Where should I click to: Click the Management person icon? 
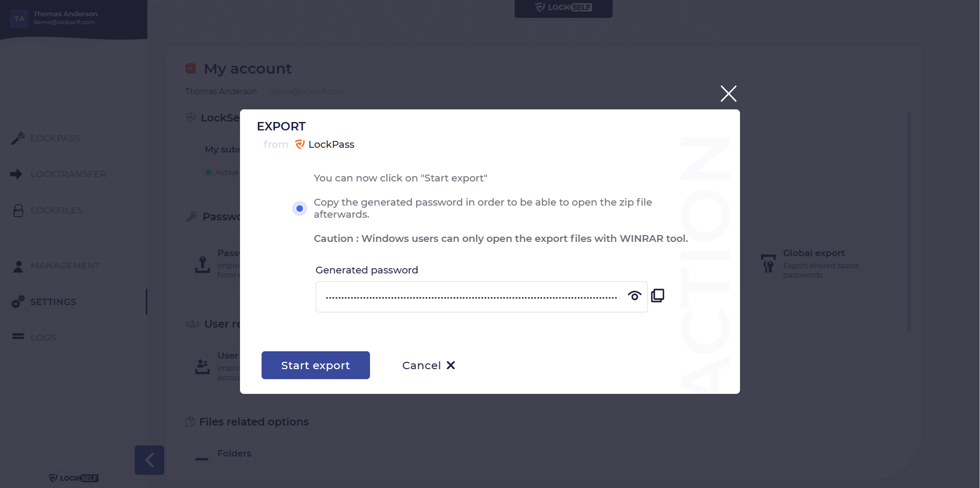pyautogui.click(x=17, y=266)
